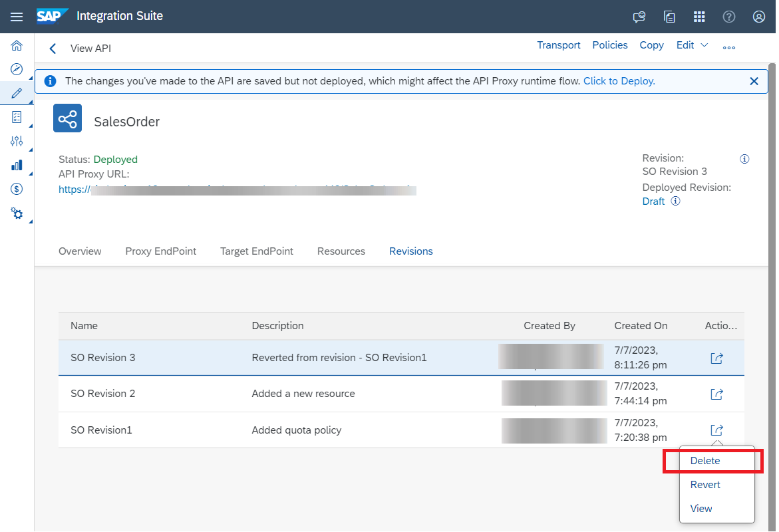Open actions icon for SO Revision 3
The image size is (779, 532).
coord(716,358)
